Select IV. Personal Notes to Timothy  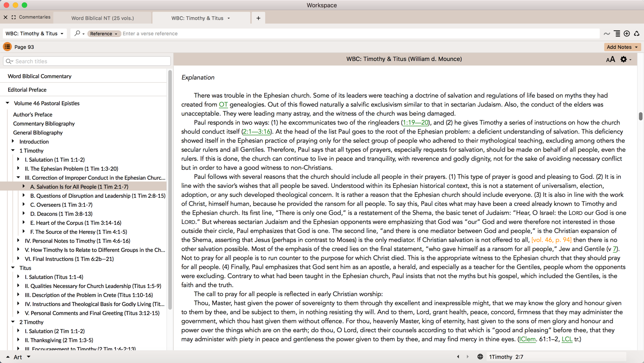click(78, 241)
